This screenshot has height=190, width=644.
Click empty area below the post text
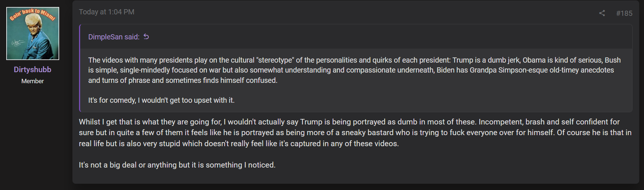pos(355,177)
